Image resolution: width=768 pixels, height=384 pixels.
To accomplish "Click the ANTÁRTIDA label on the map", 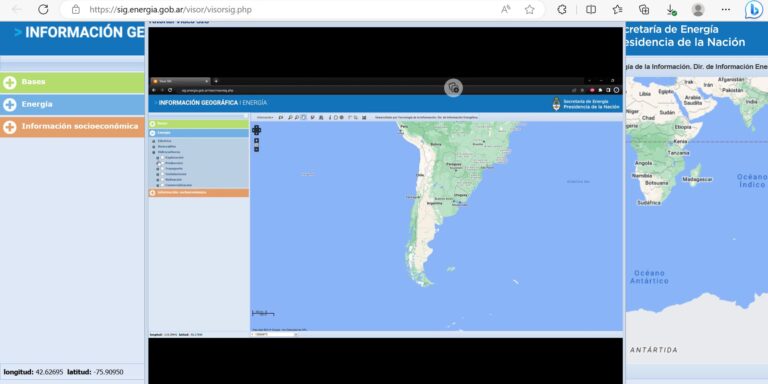I will coord(654,350).
